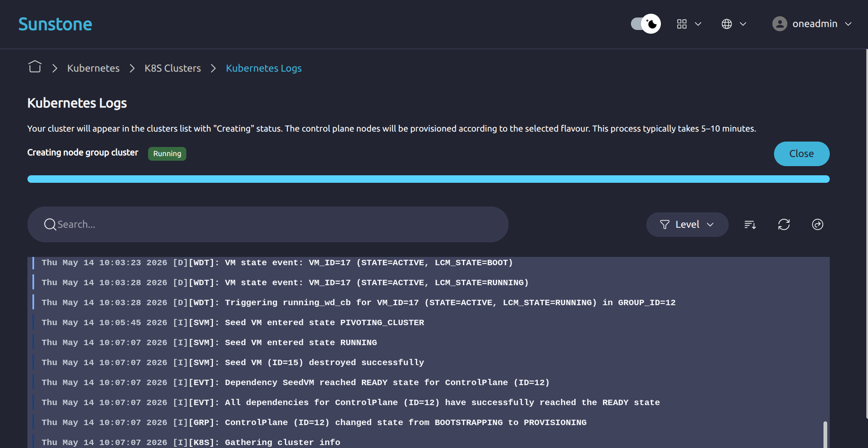Select the Kubernetes Logs breadcrumb
Image resolution: width=868 pixels, height=448 pixels.
[264, 68]
